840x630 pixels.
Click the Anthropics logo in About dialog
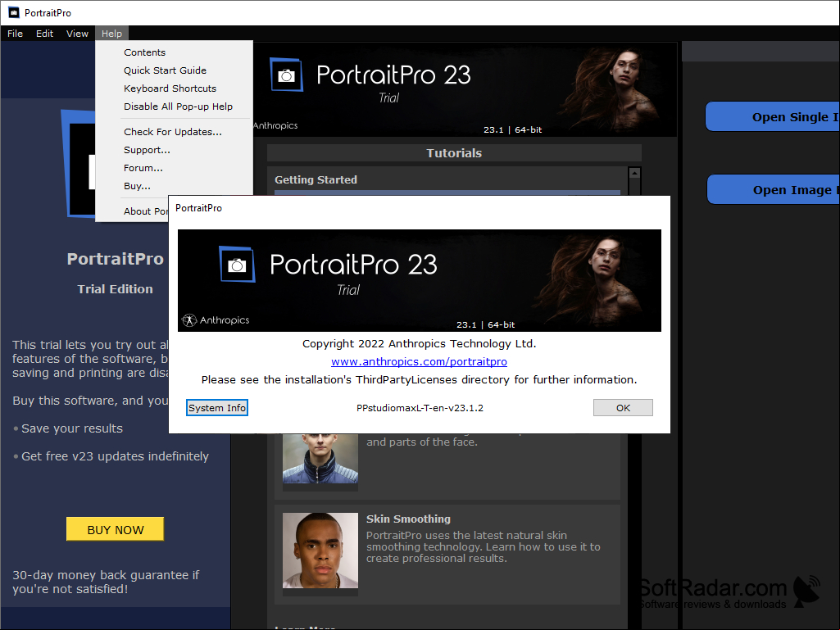(216, 320)
